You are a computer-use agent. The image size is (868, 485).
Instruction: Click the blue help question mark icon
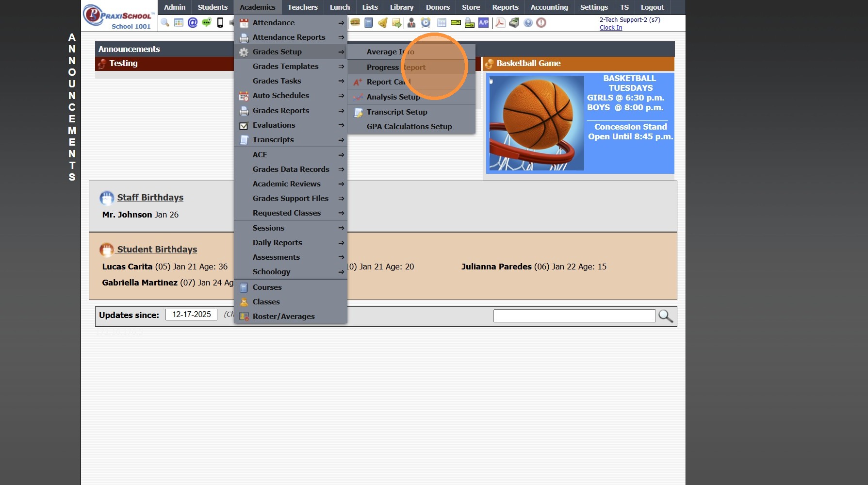(528, 23)
